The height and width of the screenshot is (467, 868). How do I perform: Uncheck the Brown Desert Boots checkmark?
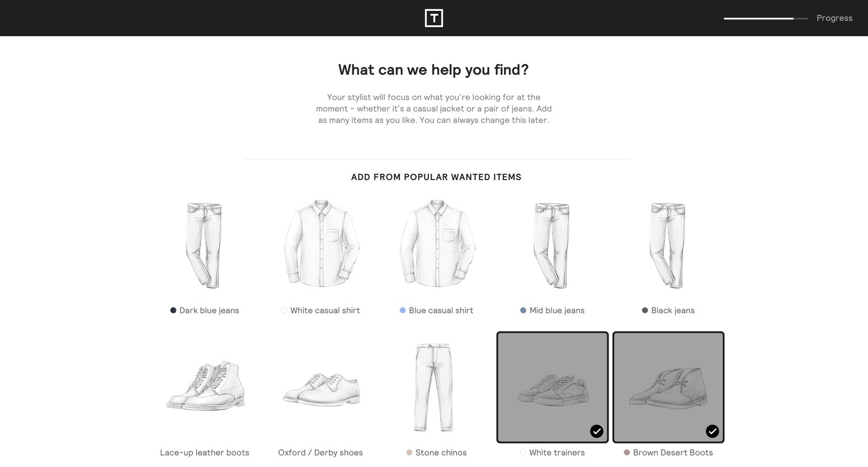[x=712, y=431]
